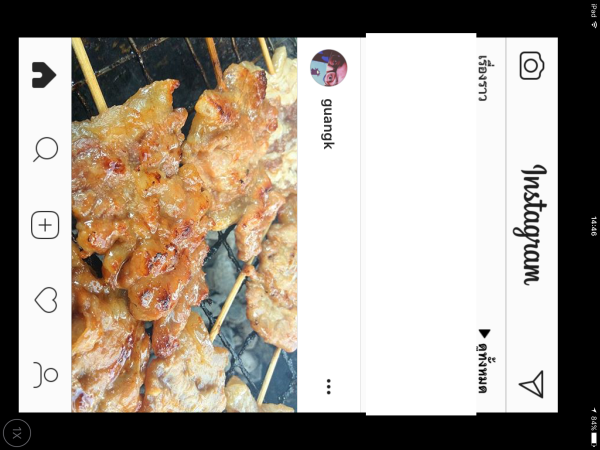Open the three-dot post options menu

[x=329, y=386]
